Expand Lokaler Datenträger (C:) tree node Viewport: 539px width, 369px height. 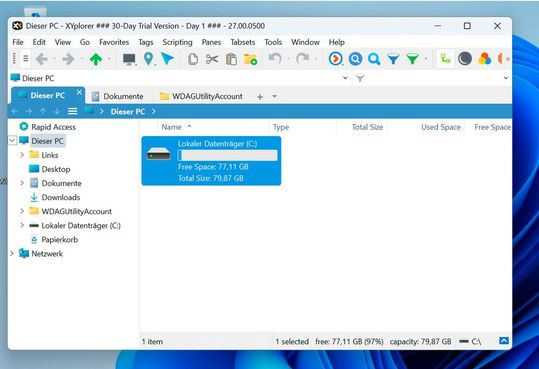(x=22, y=225)
